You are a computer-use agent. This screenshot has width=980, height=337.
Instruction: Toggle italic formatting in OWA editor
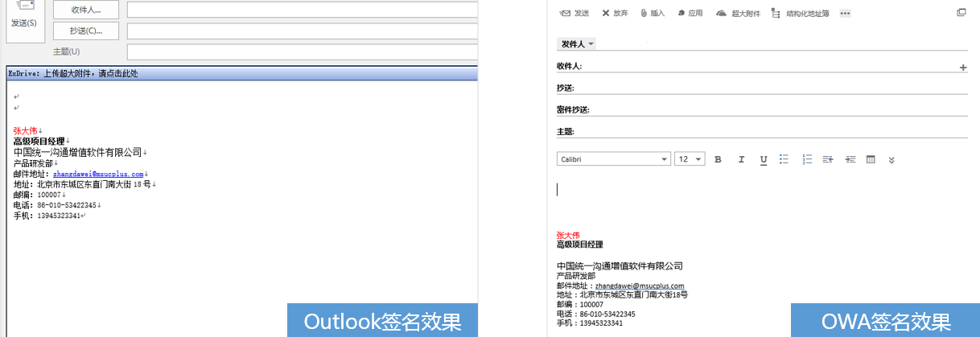point(741,159)
